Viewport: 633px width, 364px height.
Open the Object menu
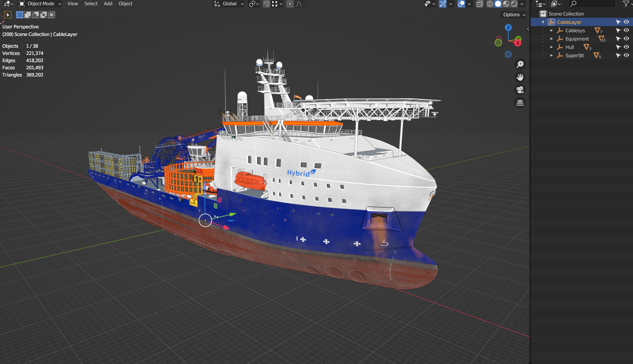[x=125, y=4]
